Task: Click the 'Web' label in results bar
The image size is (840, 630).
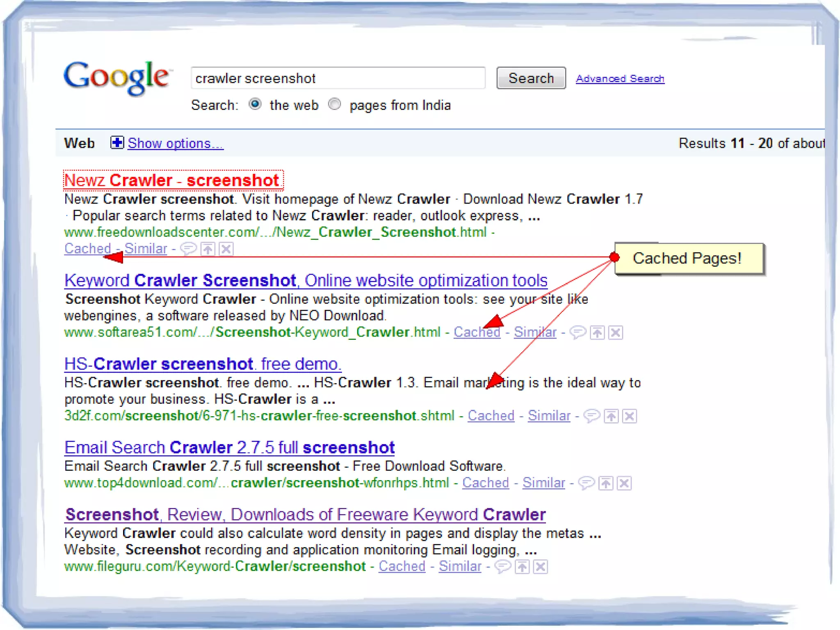Action: point(79,143)
